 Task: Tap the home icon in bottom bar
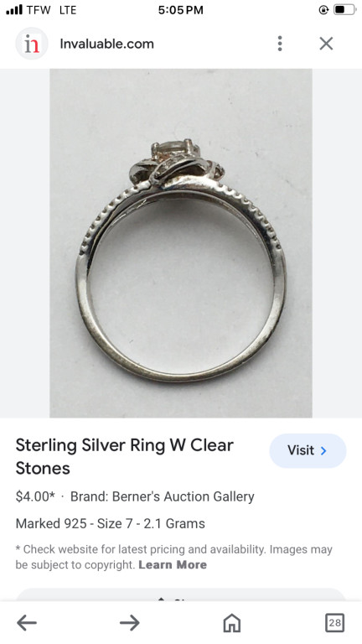(232, 623)
